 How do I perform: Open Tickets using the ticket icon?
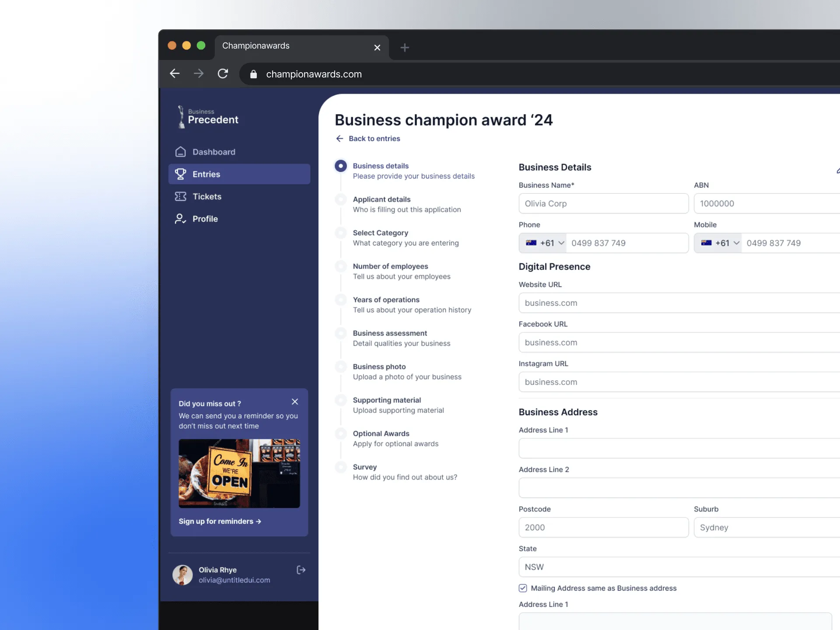[181, 196]
